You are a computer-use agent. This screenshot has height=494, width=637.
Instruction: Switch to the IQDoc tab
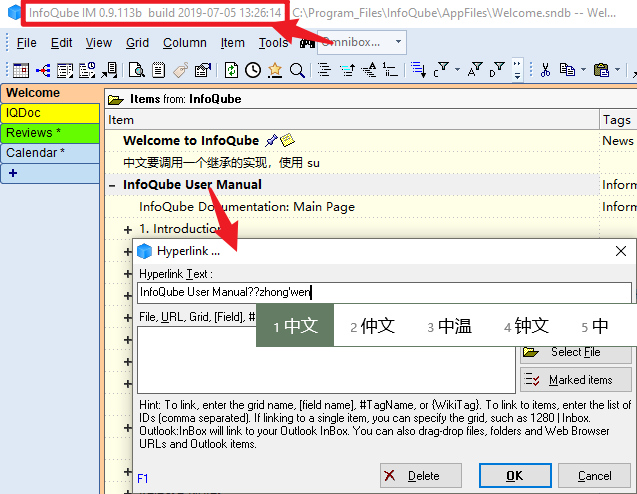[50, 113]
